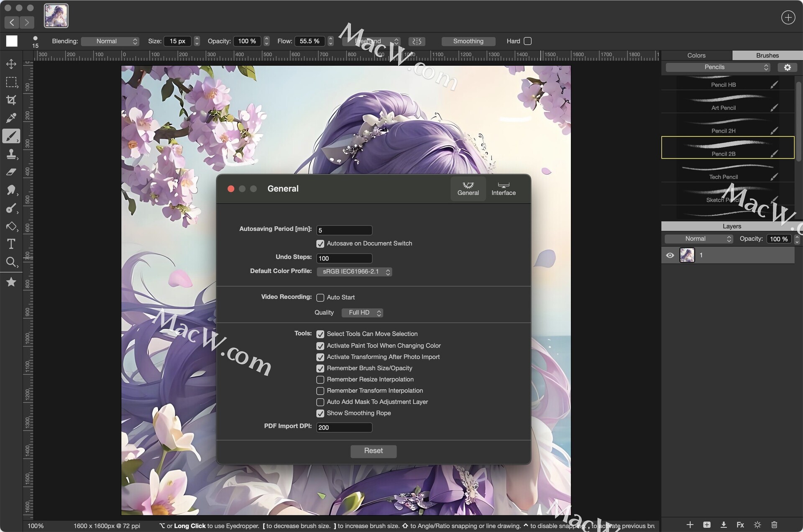Switch to the Colors panel tab
Image resolution: width=803 pixels, height=532 pixels.
coord(696,55)
